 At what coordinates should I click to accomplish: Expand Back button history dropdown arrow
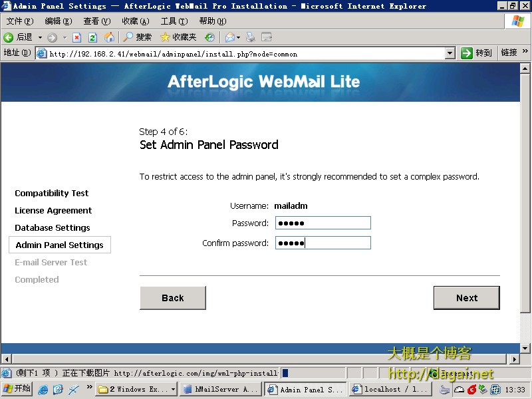point(40,37)
